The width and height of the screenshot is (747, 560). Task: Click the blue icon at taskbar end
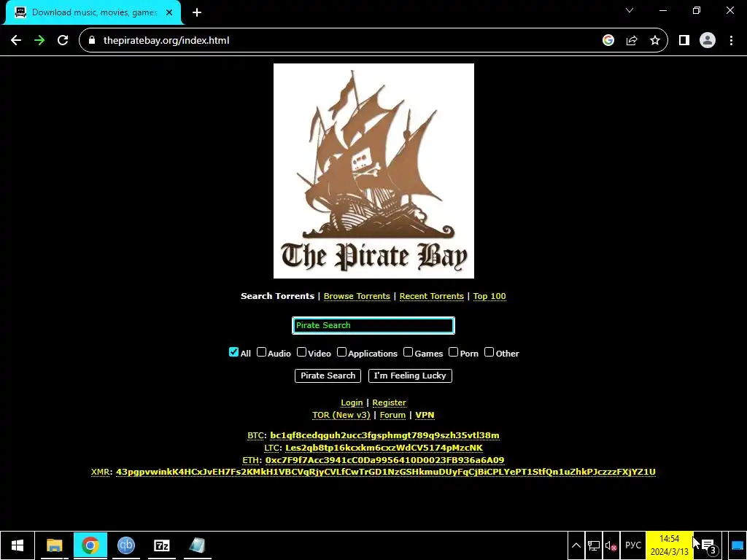pos(738,545)
